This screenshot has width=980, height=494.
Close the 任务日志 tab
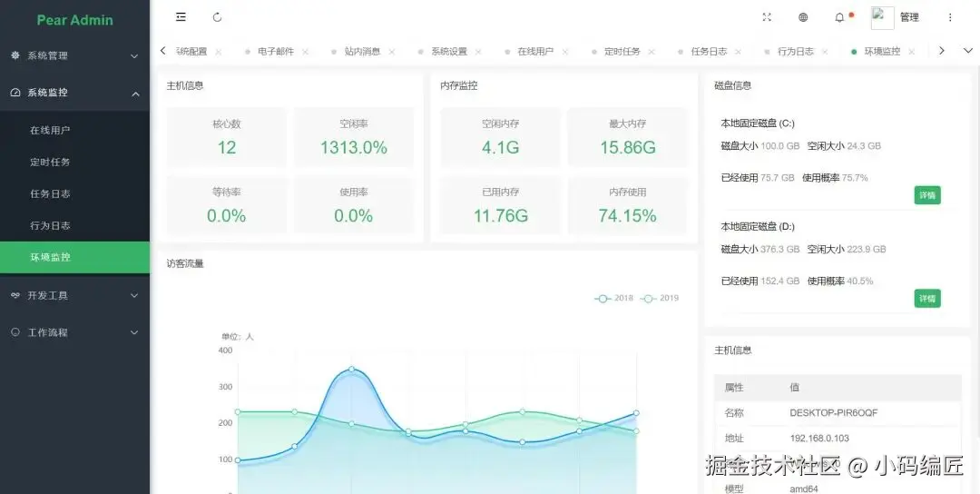tap(738, 52)
